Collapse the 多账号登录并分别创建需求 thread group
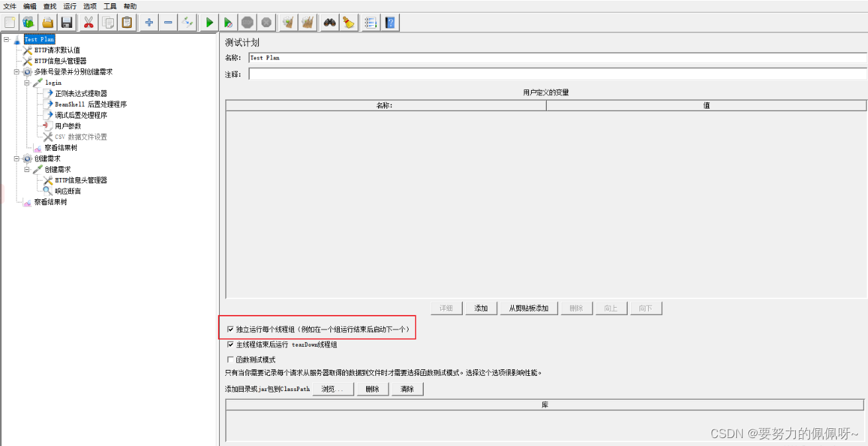Viewport: 868px width, 446px height. 17,72
